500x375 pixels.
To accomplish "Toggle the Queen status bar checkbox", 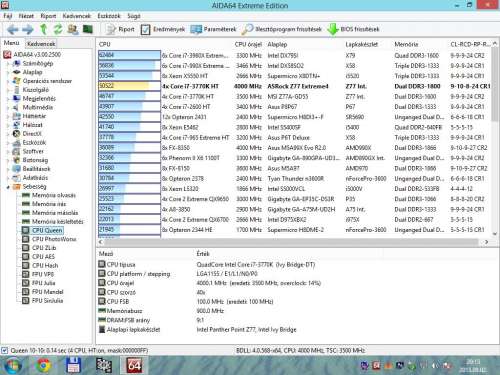I will [x=4, y=350].
